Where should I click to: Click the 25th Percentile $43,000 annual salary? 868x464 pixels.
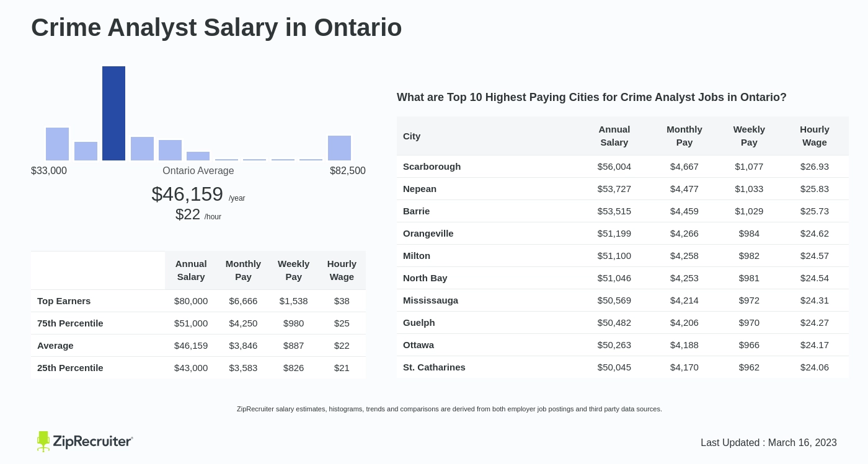click(x=191, y=367)
